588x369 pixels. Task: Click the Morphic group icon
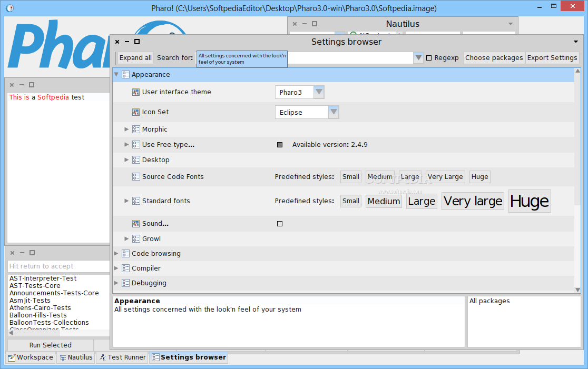[x=136, y=129]
